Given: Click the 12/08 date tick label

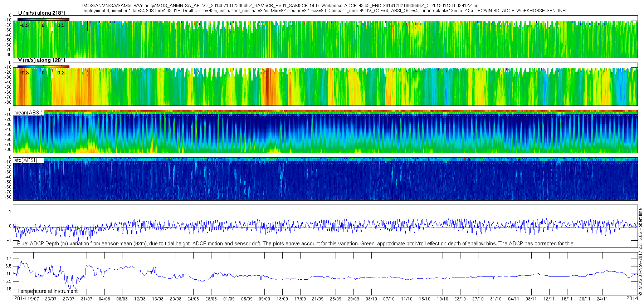Looking at the screenshot, I should click(x=140, y=299).
